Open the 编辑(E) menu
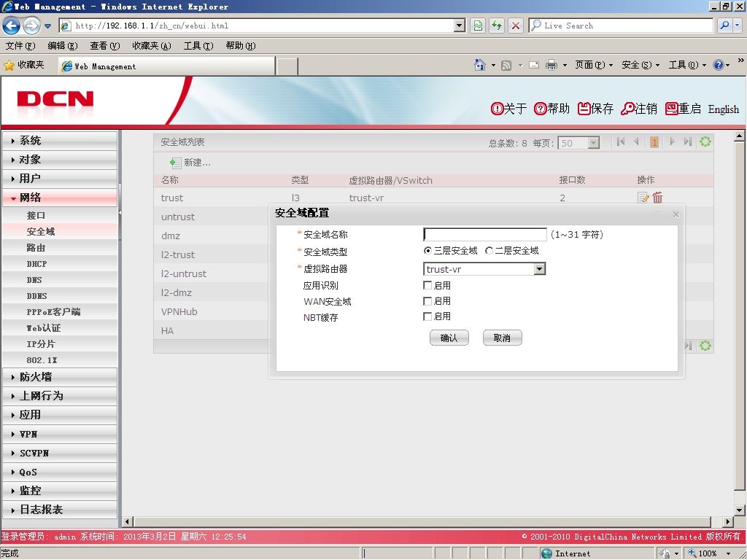 (x=63, y=46)
